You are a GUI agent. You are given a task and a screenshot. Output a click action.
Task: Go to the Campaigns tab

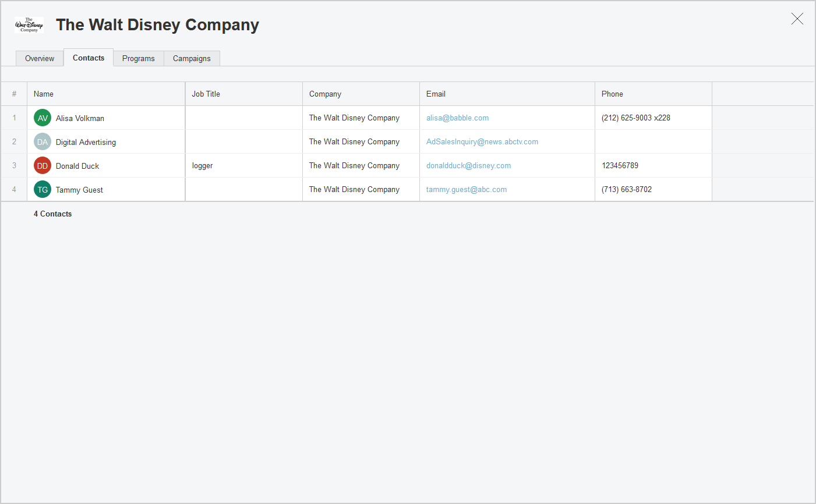tap(192, 59)
